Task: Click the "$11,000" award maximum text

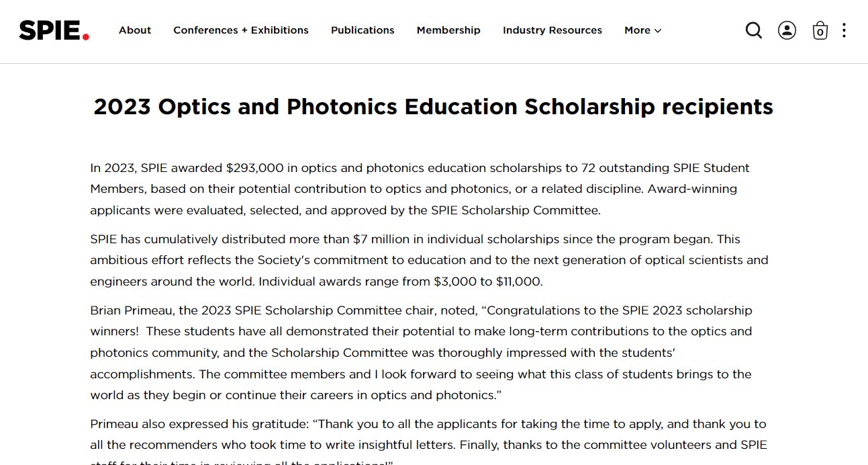Action: point(518,282)
